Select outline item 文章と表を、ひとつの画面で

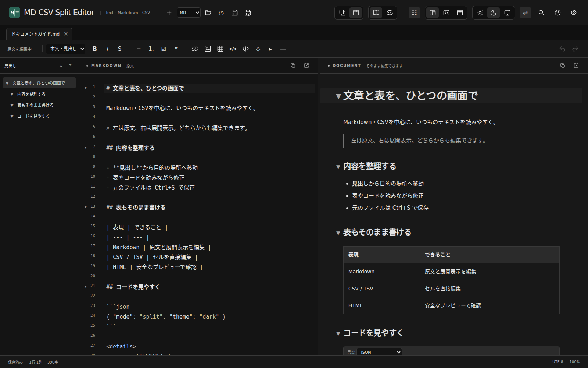pyautogui.click(x=39, y=83)
